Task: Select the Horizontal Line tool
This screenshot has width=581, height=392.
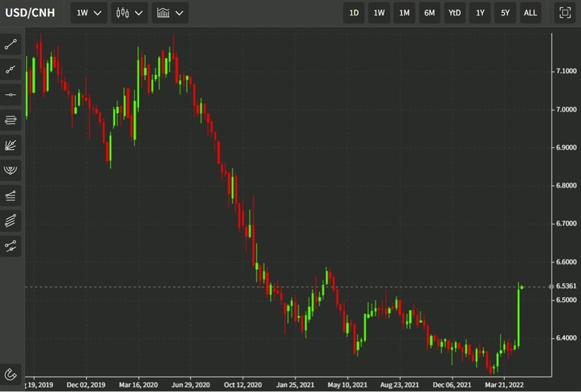Action: (11, 94)
